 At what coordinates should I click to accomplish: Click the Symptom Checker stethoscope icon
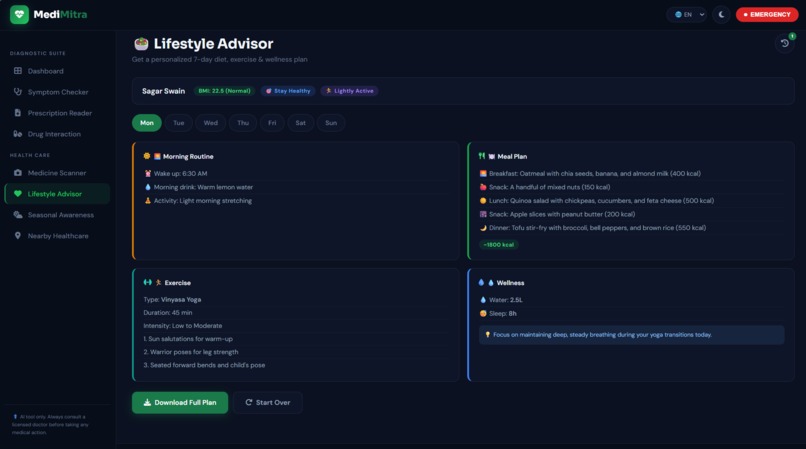click(18, 92)
